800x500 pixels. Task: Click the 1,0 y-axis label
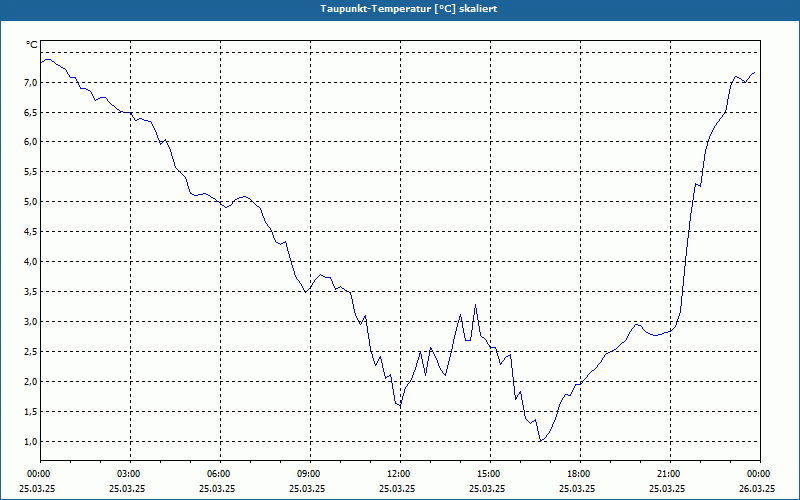31,441
